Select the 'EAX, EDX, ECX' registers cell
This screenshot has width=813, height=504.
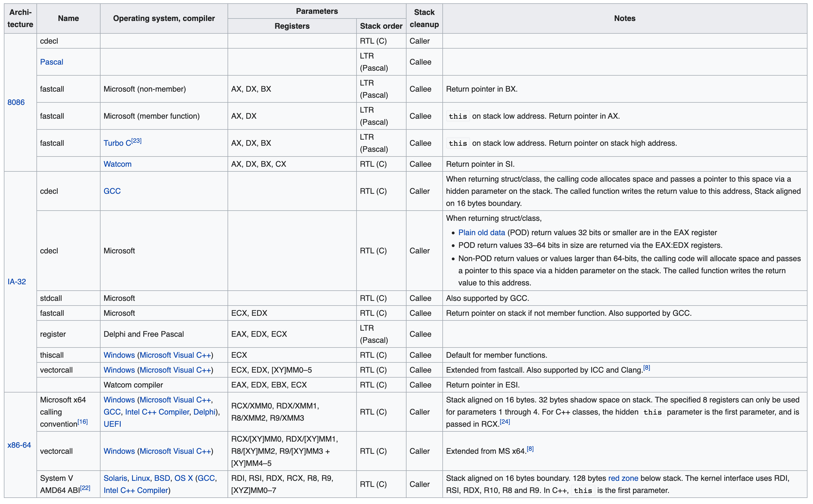coord(292,334)
